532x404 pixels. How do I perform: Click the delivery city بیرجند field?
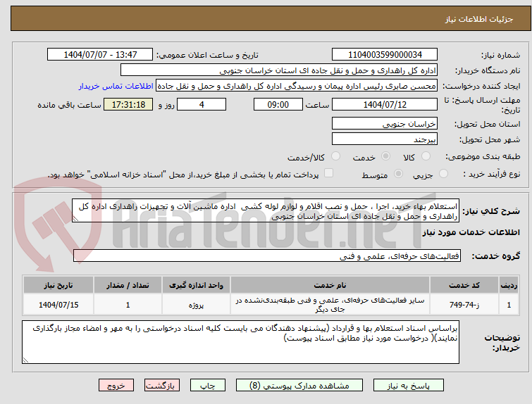385,139
